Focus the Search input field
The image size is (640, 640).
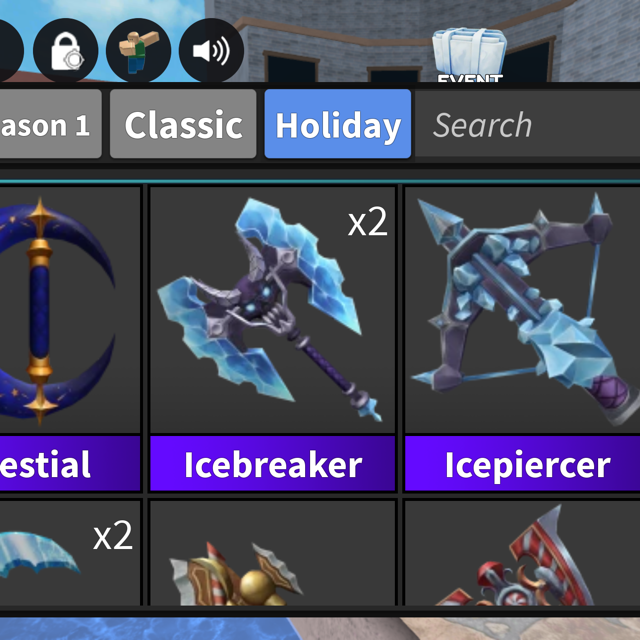pos(527,124)
